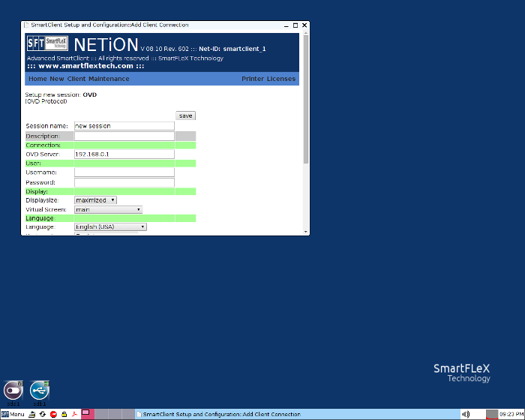Screen dimensions: 525x420
Task: Open the sdb1 USB drive icon
Action: pos(40,391)
